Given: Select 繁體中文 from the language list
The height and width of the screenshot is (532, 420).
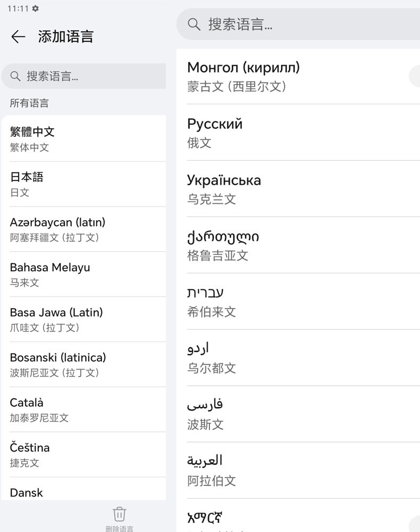Looking at the screenshot, I should point(85,139).
